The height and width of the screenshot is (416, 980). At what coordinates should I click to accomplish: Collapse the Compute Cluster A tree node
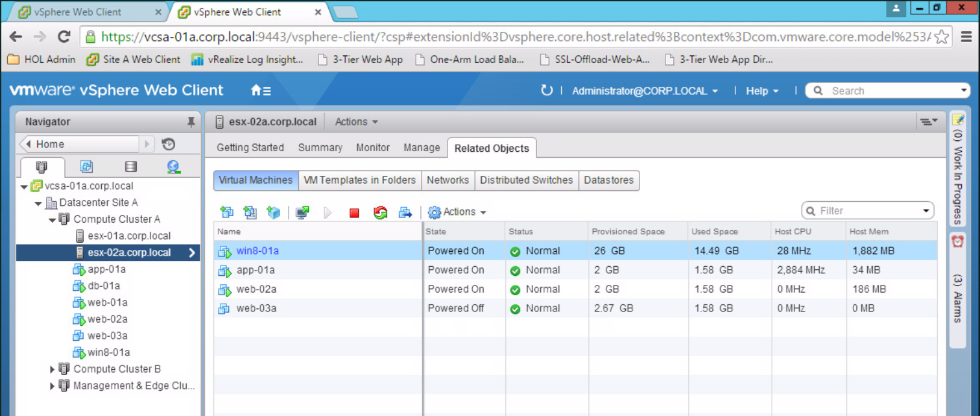pyautogui.click(x=53, y=219)
